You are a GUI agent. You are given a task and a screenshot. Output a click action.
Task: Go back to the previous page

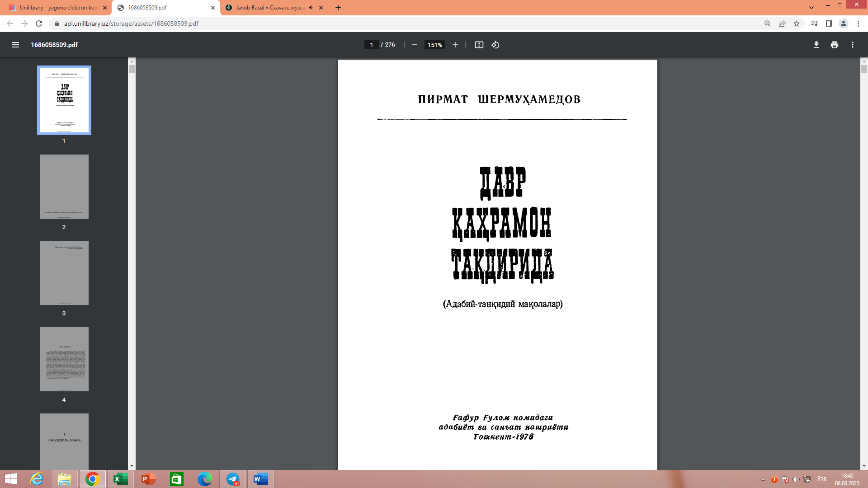10,23
